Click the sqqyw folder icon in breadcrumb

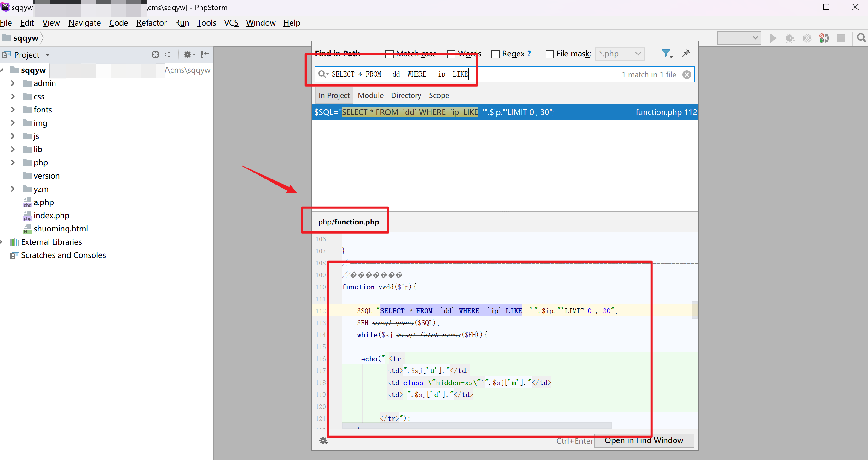(7, 38)
